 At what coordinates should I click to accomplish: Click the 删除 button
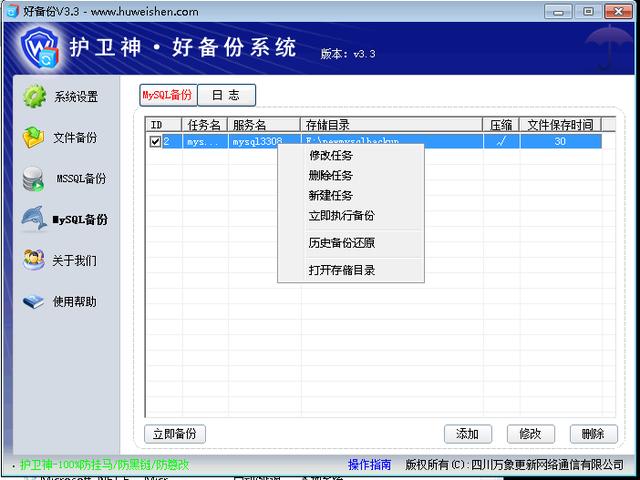point(593,433)
